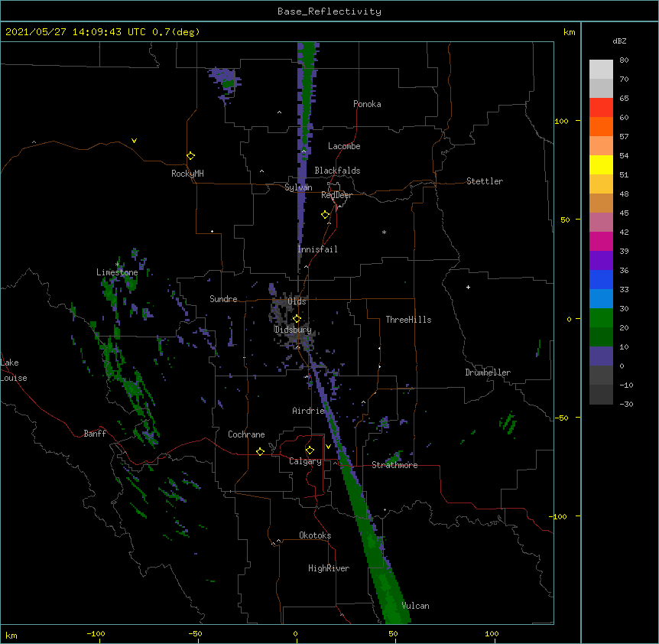Viewport: 659px width, 644px height.
Task: Click the Limestone label
Action: [117, 272]
